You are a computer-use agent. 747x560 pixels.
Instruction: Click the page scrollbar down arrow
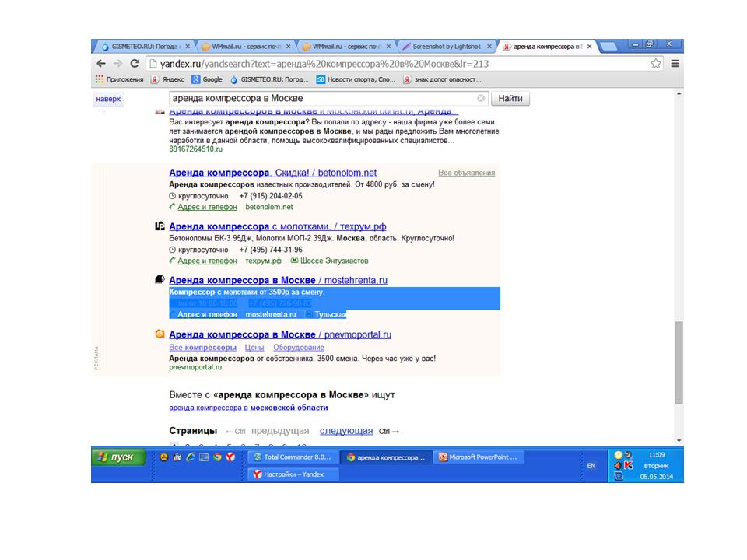click(679, 441)
